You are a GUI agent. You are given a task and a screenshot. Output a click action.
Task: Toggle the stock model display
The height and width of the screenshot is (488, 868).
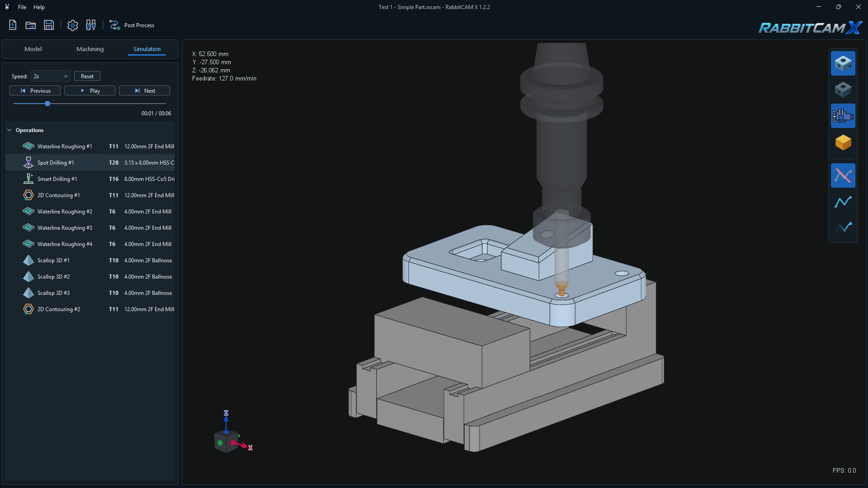(843, 63)
